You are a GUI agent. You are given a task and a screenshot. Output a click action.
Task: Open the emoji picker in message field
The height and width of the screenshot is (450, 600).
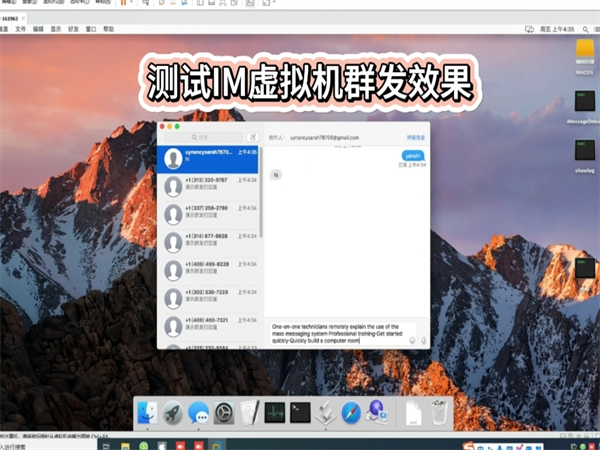[411, 340]
